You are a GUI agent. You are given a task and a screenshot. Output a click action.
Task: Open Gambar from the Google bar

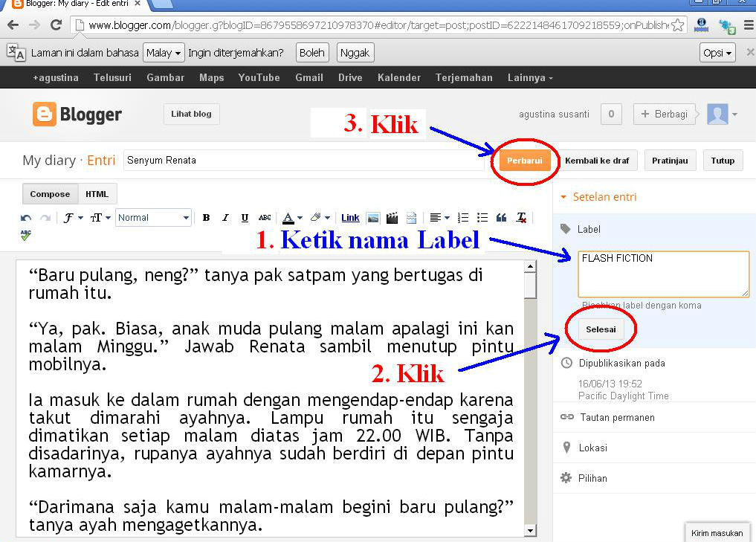pos(165,77)
